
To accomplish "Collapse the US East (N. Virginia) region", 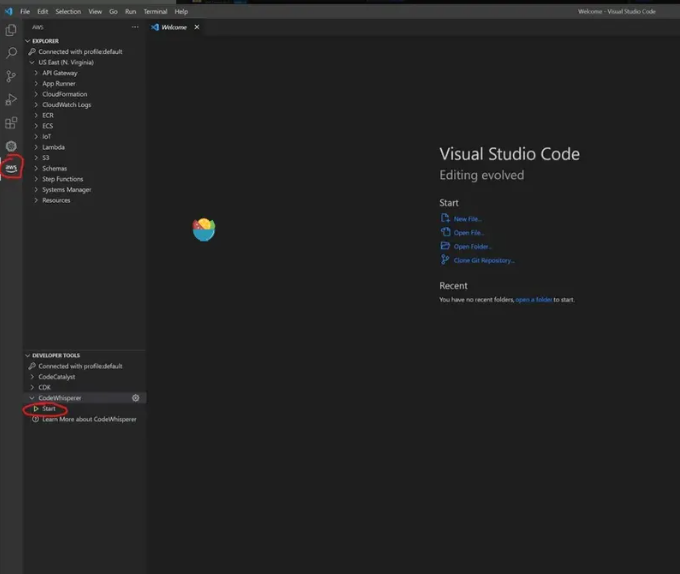I will tap(32, 62).
